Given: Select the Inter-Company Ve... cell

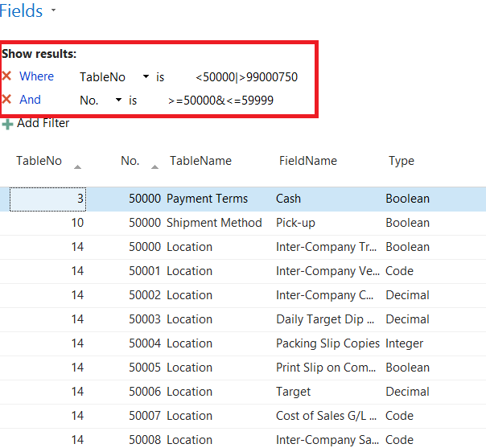Looking at the screenshot, I should point(327,271).
